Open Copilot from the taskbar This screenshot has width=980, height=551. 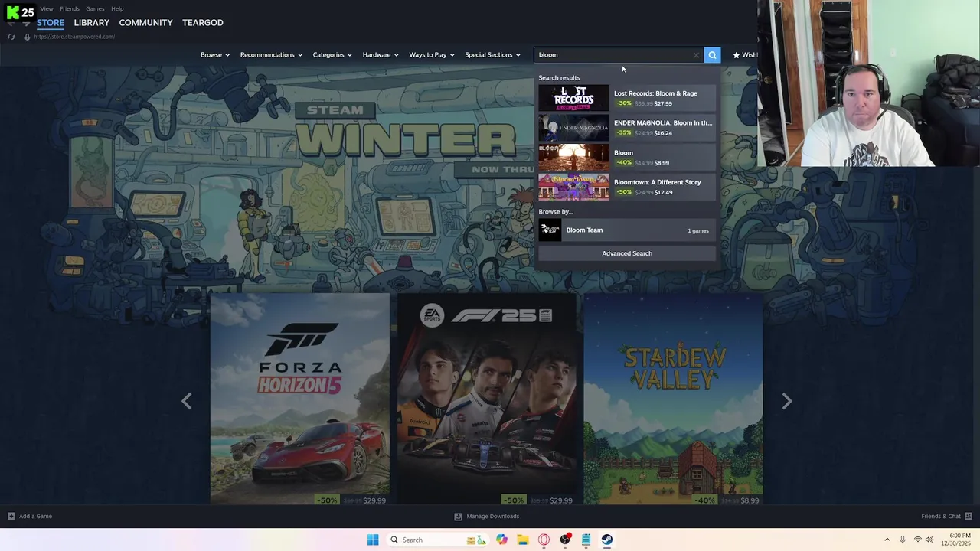(501, 540)
